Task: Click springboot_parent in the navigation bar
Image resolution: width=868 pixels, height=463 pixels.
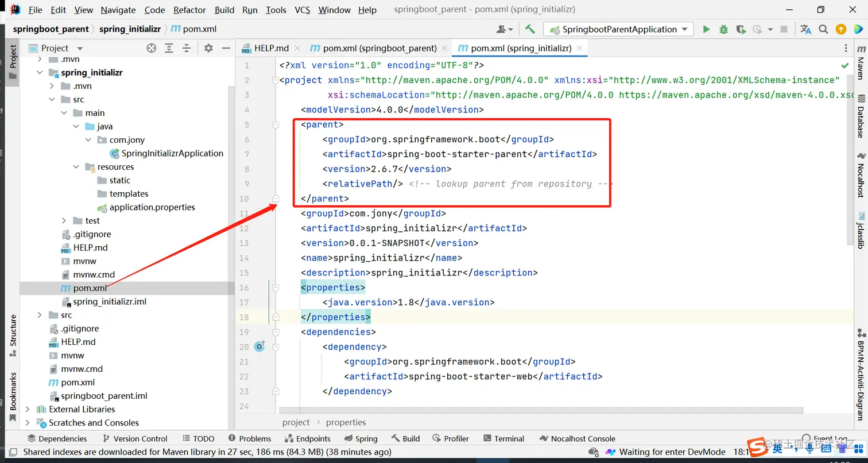Action: pos(51,29)
